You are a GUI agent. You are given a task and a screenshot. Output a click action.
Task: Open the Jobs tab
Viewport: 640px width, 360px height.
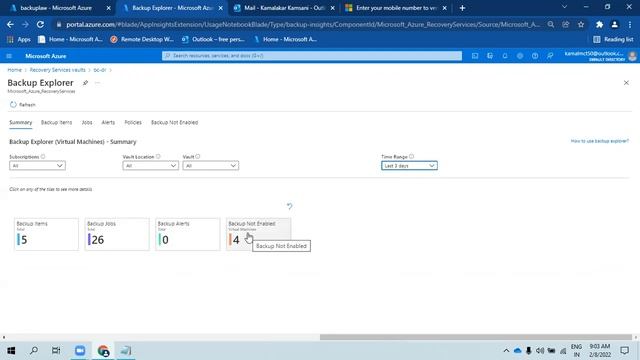tap(87, 122)
